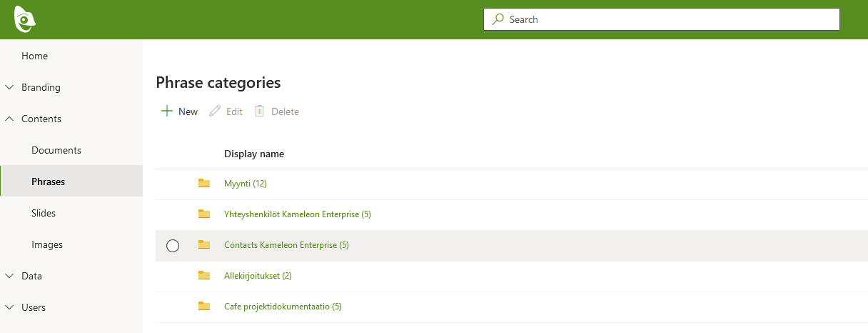Open Documents in the sidebar

click(56, 150)
